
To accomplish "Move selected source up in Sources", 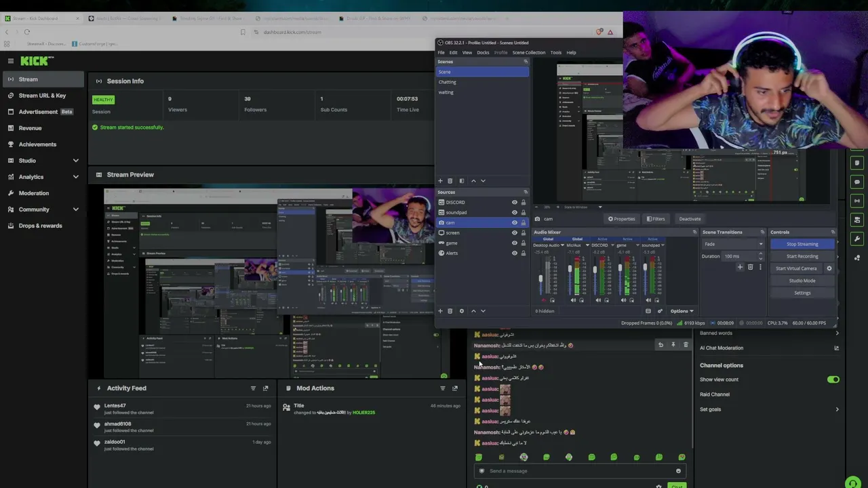I will click(473, 311).
